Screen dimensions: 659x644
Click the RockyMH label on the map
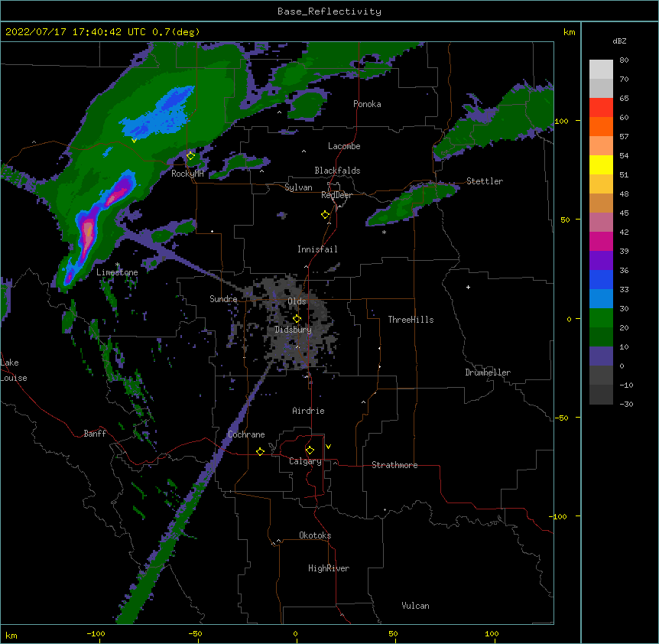point(187,174)
